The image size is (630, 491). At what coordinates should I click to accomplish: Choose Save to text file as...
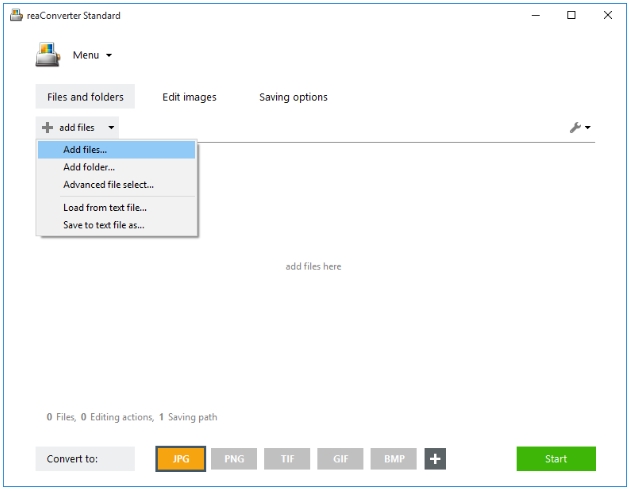click(117, 225)
